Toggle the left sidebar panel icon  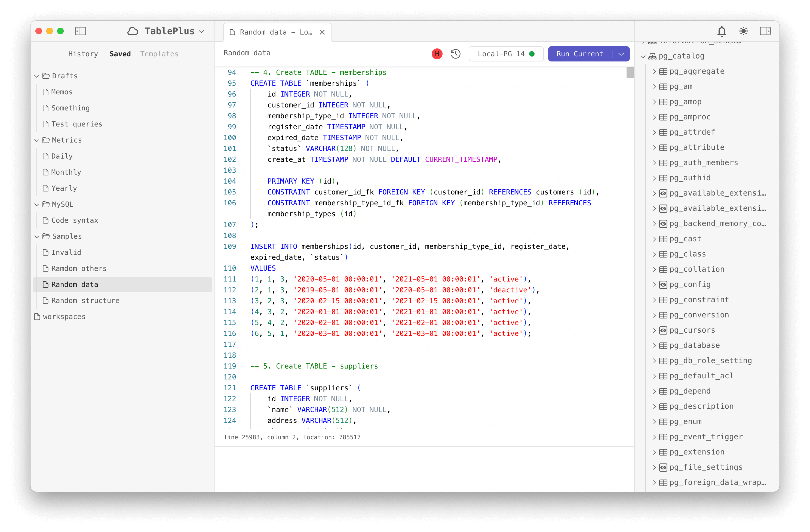point(80,31)
